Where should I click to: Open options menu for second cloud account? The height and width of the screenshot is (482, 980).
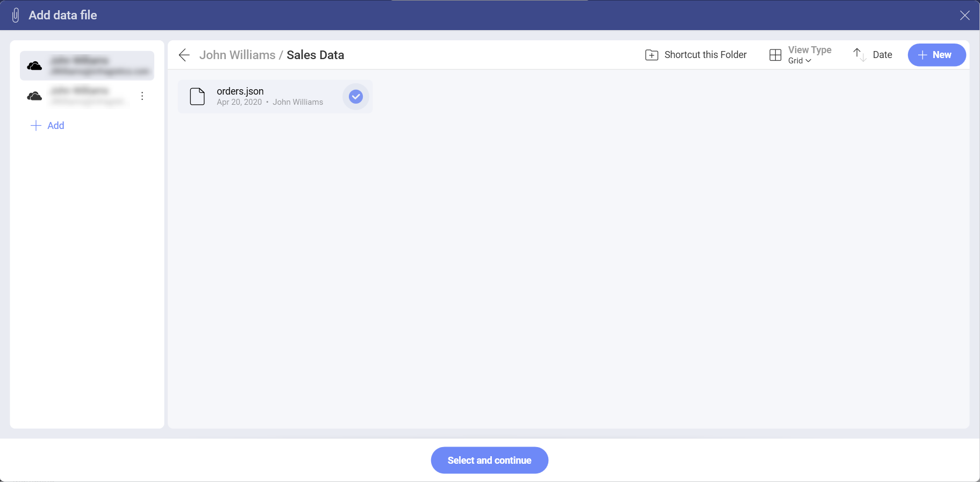coord(142,96)
